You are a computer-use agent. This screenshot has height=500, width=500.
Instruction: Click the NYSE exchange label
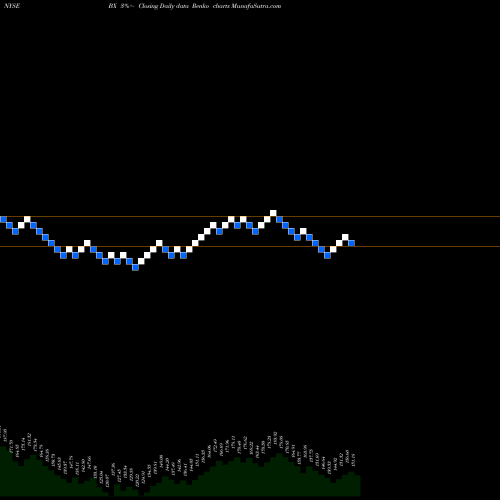click(12, 6)
